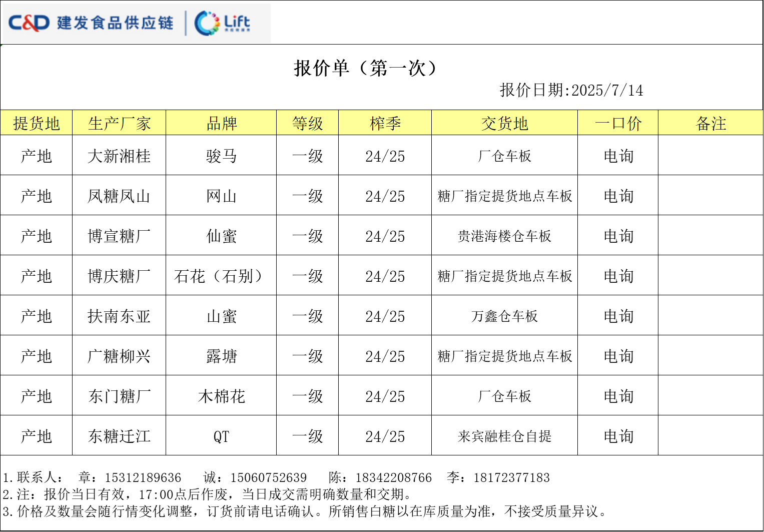The image size is (764, 532).
Task: Click the Lift logo
Action: click(223, 23)
